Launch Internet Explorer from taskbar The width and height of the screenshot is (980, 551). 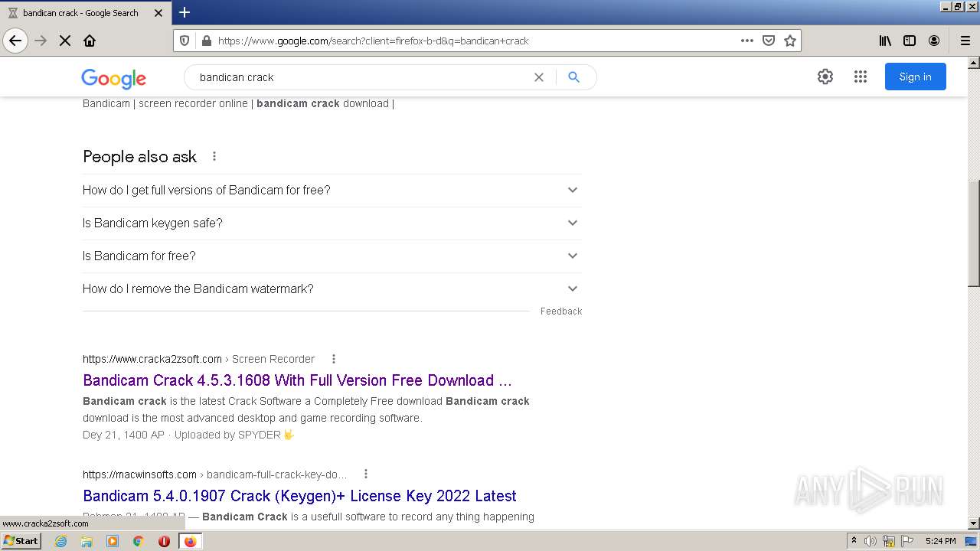point(61,541)
